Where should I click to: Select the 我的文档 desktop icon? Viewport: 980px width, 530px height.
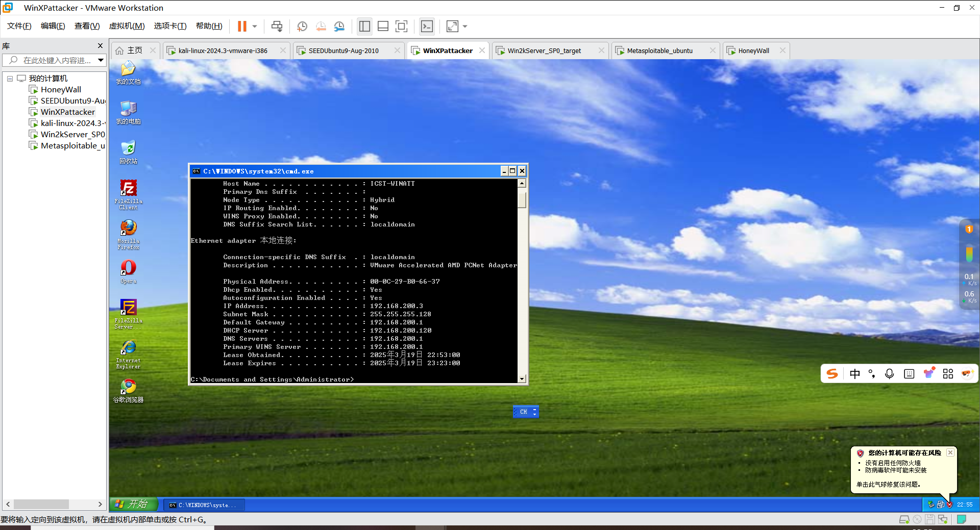[x=128, y=72]
